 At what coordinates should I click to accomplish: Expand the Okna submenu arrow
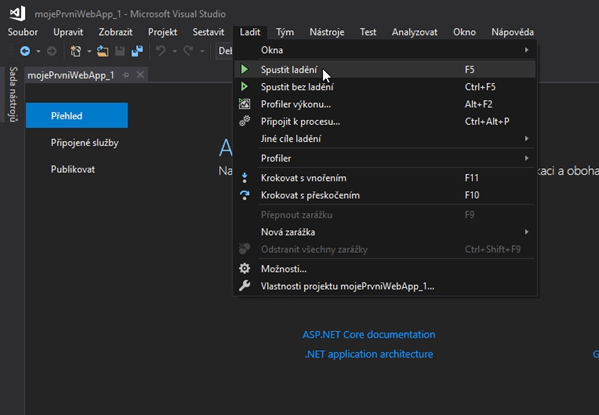pos(526,50)
